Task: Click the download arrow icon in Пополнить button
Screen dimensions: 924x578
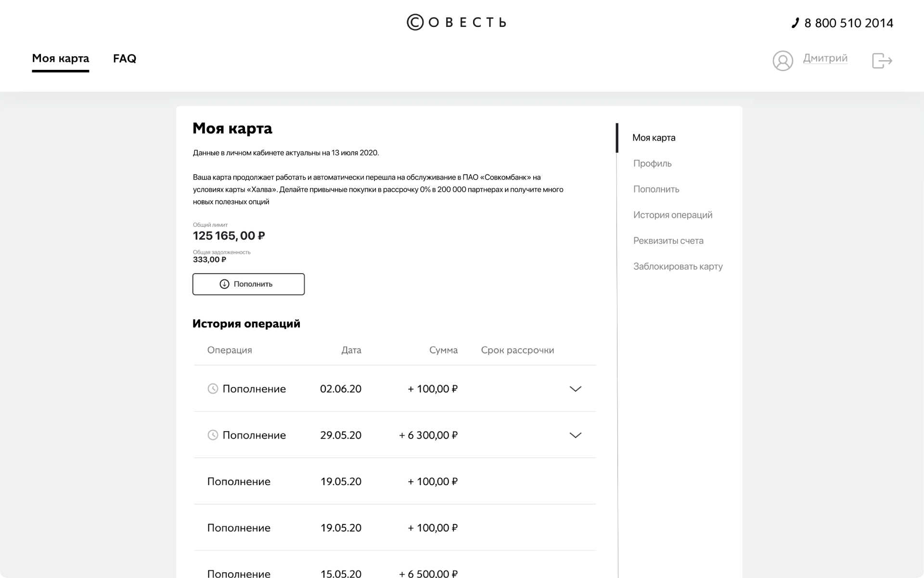Action: click(224, 284)
